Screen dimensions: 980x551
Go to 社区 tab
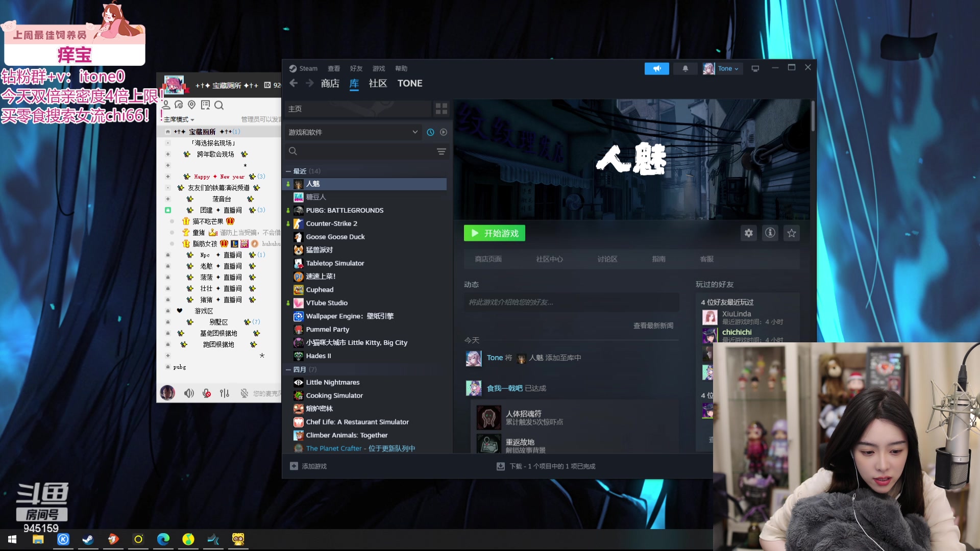(378, 83)
